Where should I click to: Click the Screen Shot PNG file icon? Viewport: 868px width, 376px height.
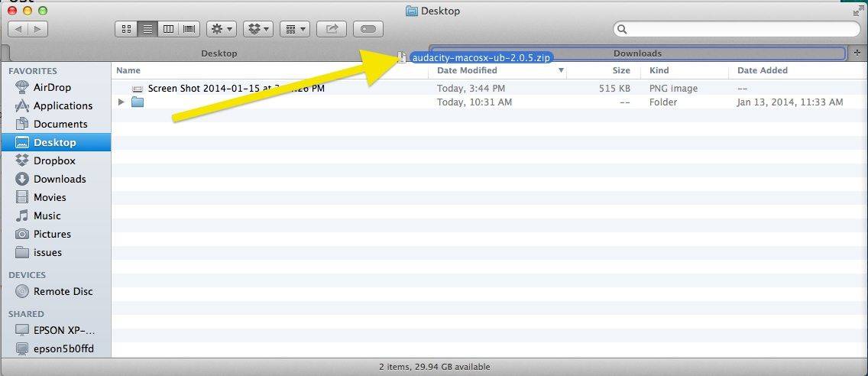138,89
